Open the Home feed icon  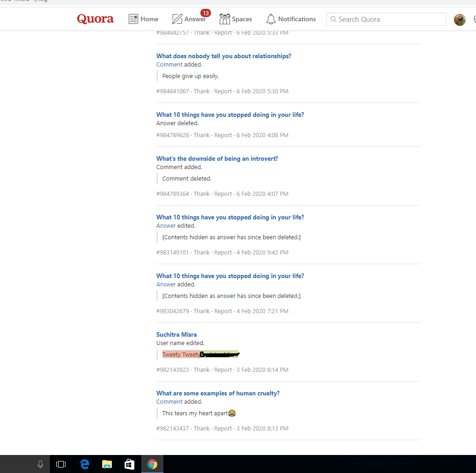tap(133, 19)
